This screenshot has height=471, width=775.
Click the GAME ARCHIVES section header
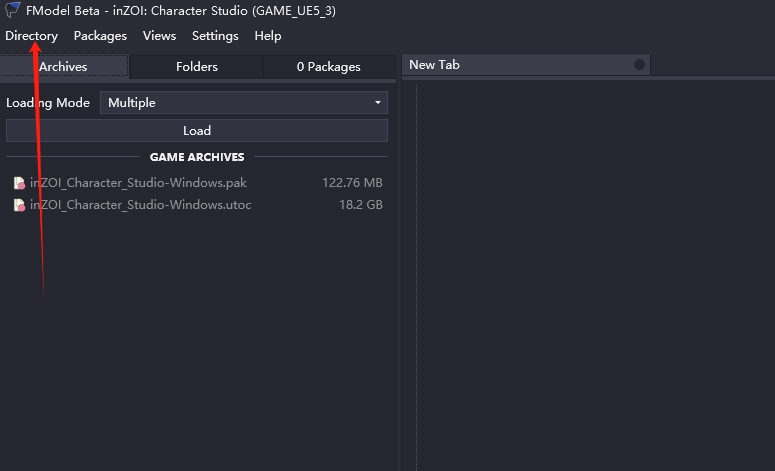coord(197,157)
